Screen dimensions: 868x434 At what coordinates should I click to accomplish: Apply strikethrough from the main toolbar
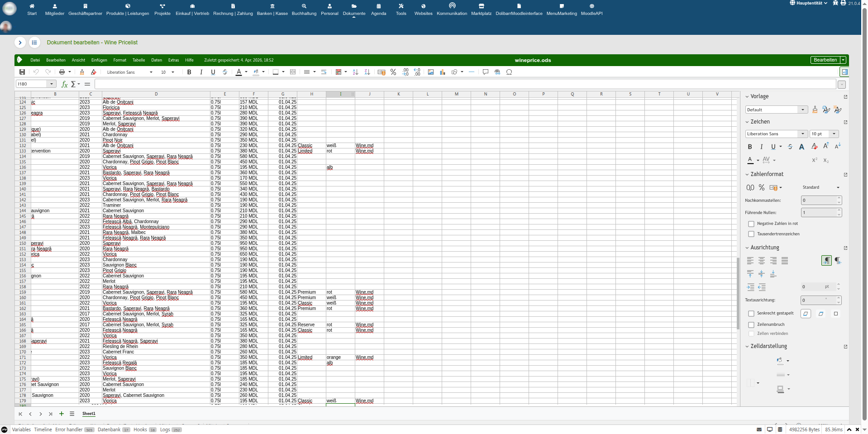pyautogui.click(x=225, y=72)
